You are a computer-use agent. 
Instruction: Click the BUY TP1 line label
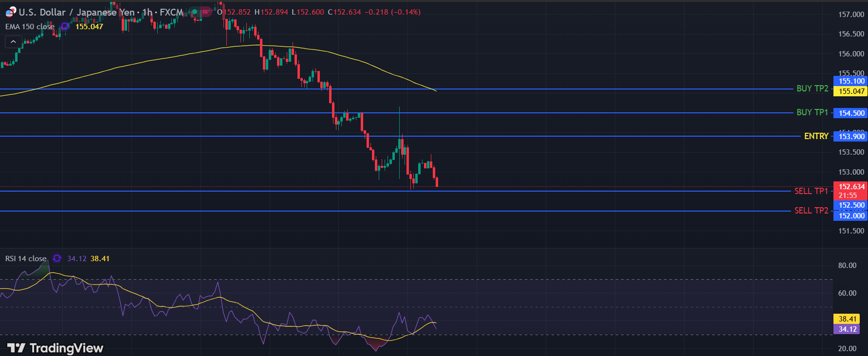(812, 112)
